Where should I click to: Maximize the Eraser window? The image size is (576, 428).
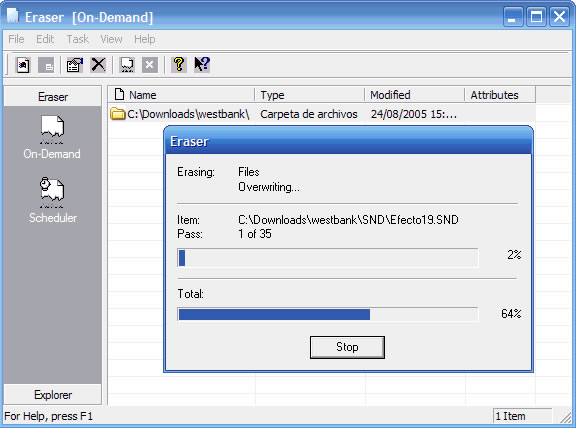tap(536, 17)
